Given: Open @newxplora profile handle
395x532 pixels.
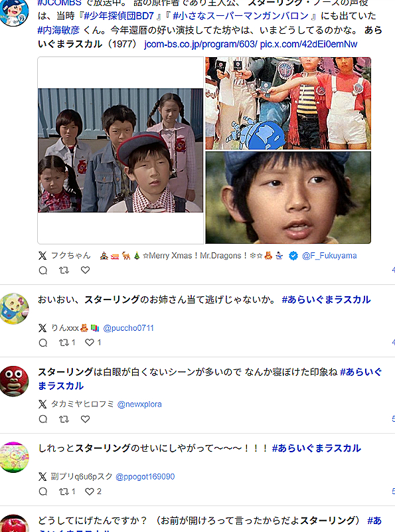Looking at the screenshot, I should [x=139, y=404].
